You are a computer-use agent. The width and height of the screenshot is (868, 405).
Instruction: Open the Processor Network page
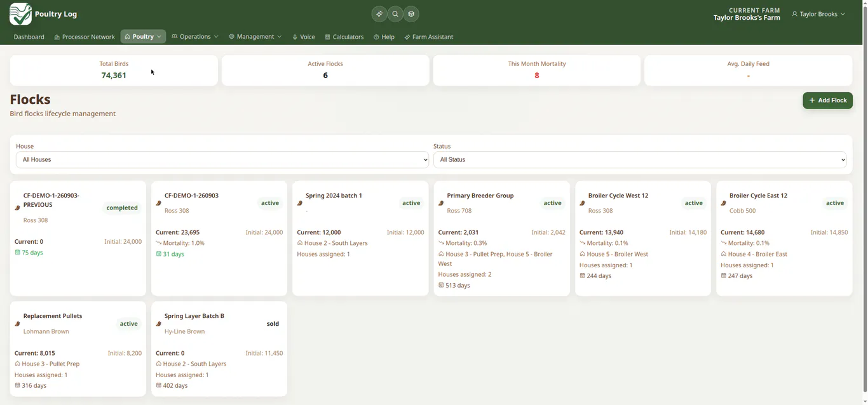[x=85, y=37]
